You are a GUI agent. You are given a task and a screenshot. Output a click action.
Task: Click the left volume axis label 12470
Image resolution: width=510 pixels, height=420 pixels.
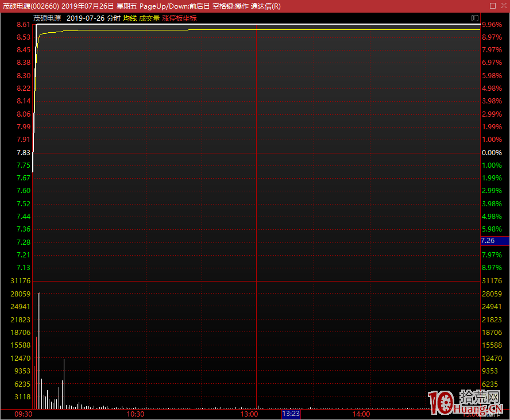(21, 359)
